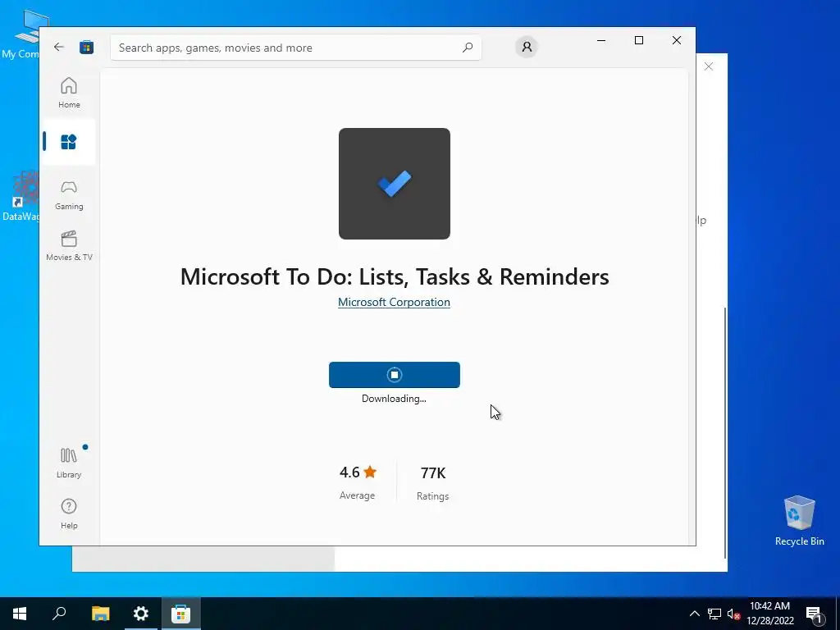Viewport: 840px width, 630px height.
Task: Select the My Computer desktop icon
Action: point(21,34)
